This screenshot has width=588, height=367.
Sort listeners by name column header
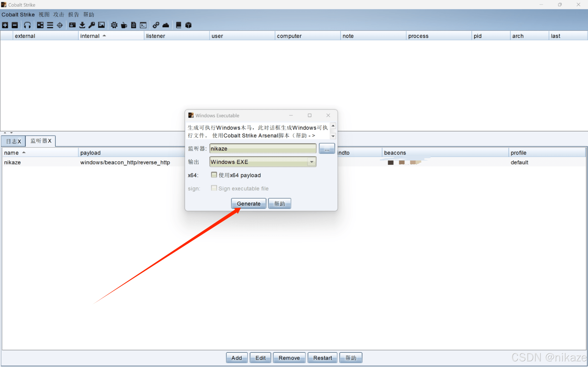(x=11, y=153)
